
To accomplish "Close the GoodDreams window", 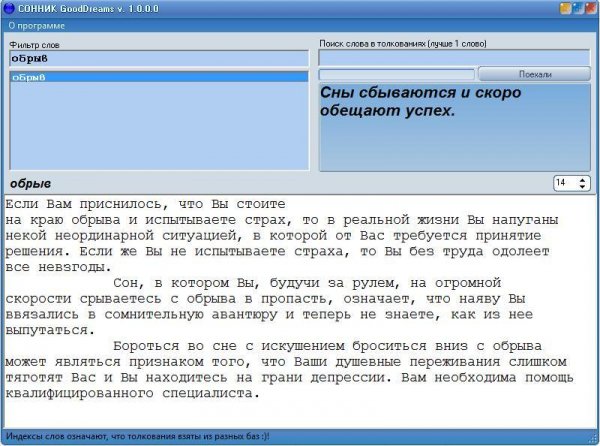I will point(591,8).
